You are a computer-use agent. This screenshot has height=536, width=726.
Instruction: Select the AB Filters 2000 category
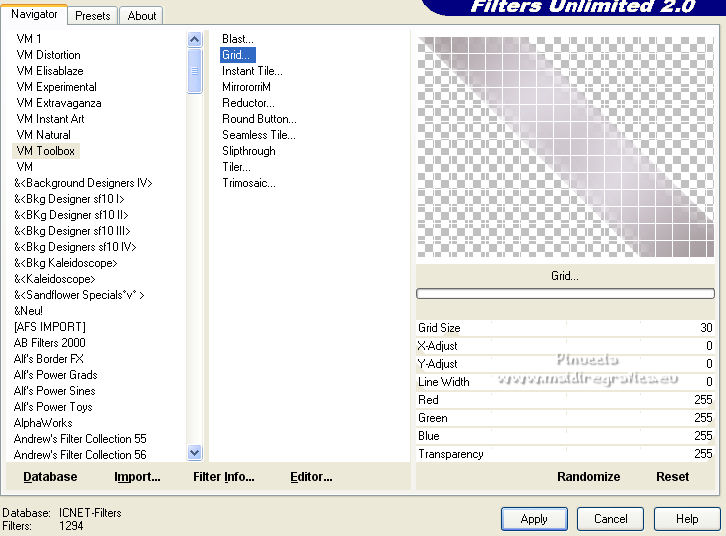point(50,343)
